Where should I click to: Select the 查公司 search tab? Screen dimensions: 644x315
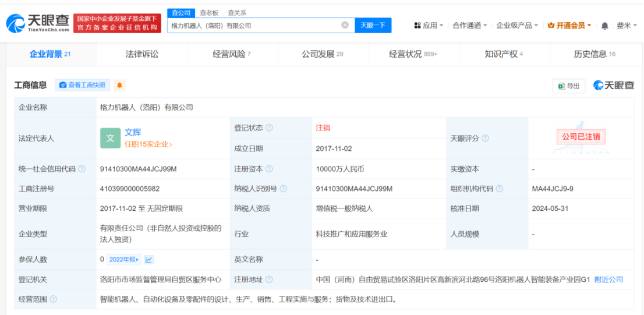point(181,13)
